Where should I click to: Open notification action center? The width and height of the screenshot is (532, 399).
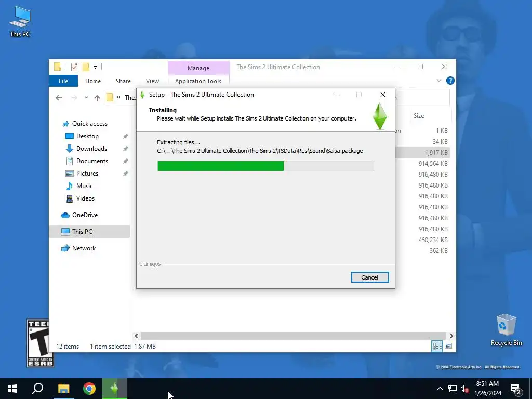point(516,389)
